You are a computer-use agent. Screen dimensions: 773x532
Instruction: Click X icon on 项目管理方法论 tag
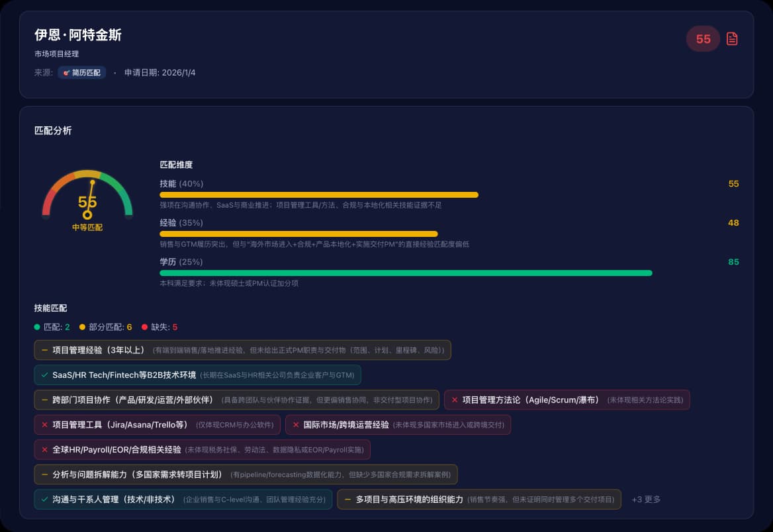click(x=454, y=400)
